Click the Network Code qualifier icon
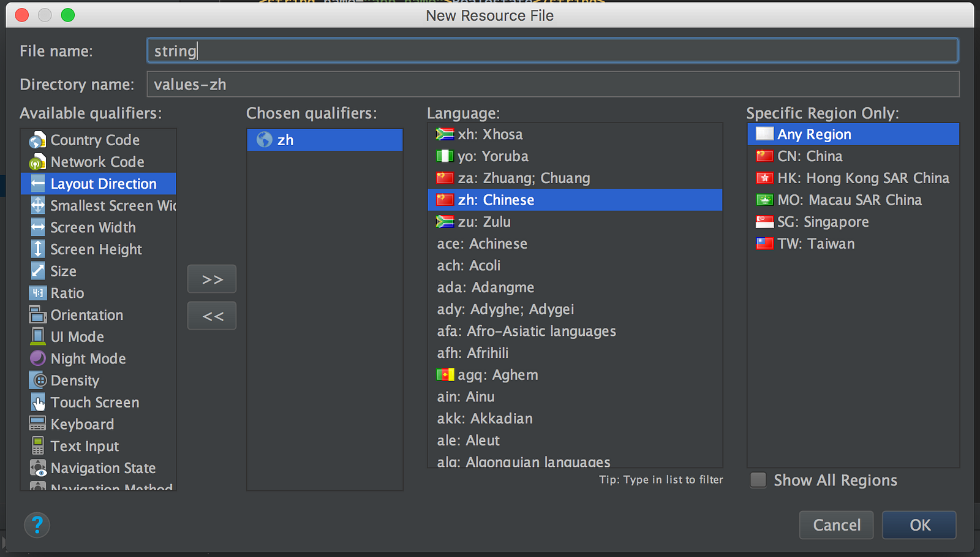Screen dimensions: 980x557 tap(37, 162)
